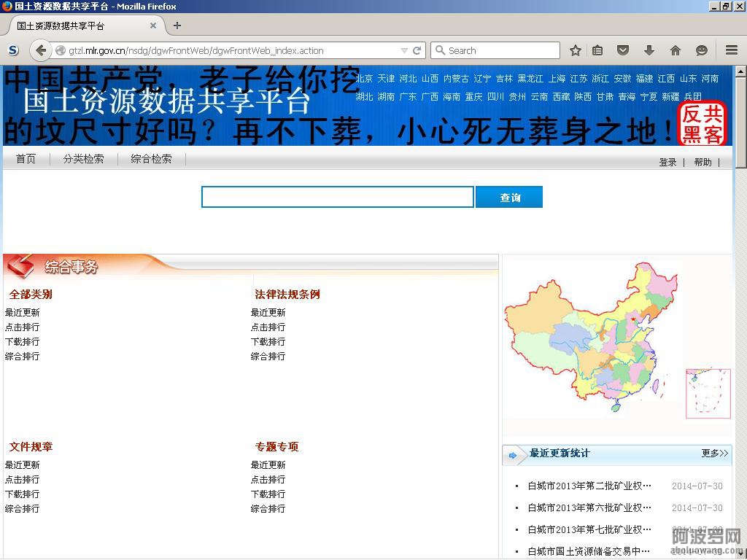Open the bookmarks list icon
This screenshot has height=560, width=747.
(597, 50)
